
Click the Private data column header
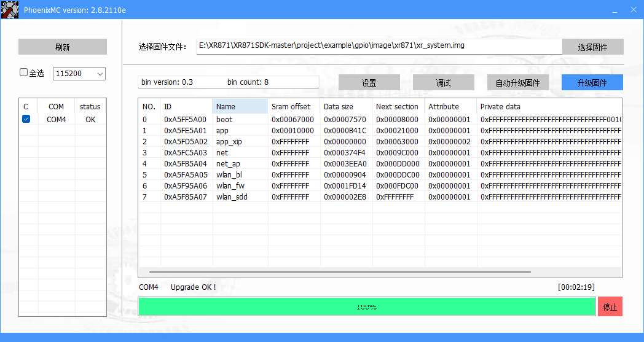click(x=549, y=106)
